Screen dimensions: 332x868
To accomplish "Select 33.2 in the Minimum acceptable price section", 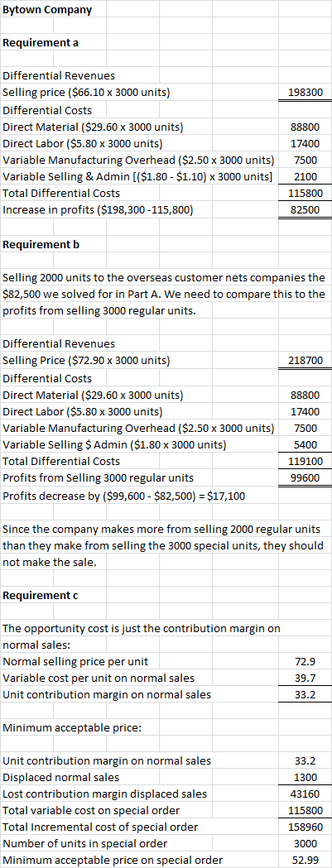I will [306, 760].
